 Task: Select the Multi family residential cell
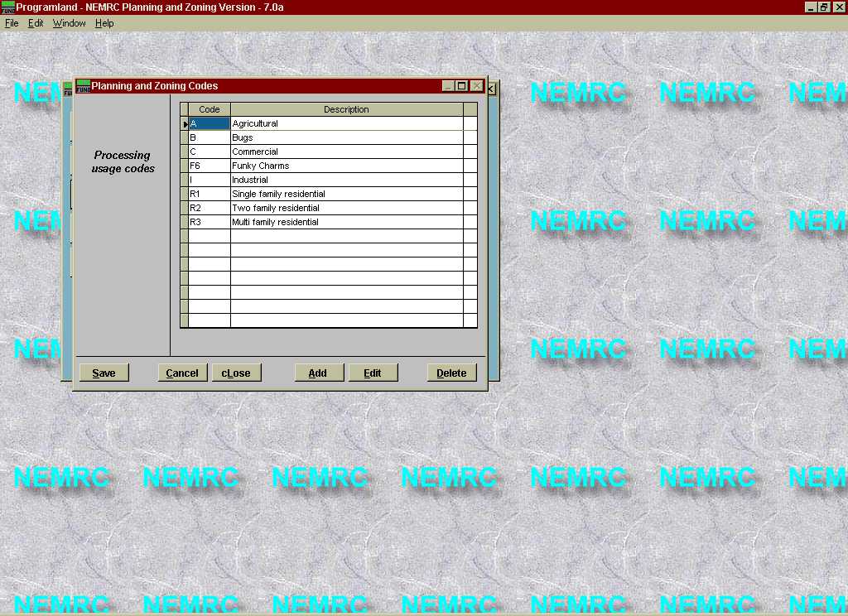tap(347, 222)
